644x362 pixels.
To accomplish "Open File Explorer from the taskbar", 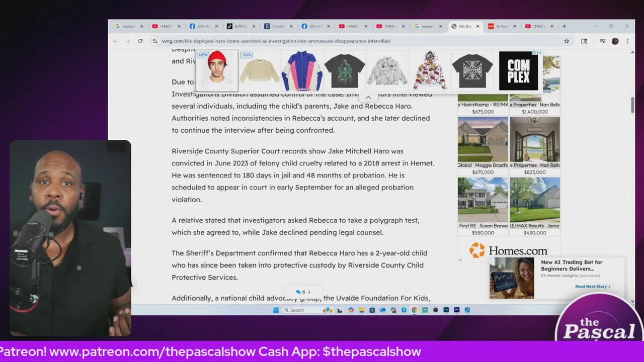I will 362,310.
